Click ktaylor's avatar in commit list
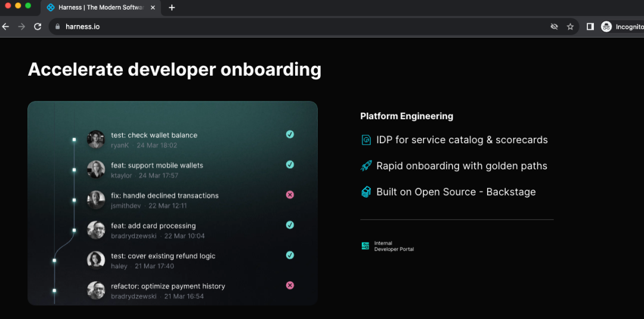Image resolution: width=644 pixels, height=319 pixels. pyautogui.click(x=96, y=169)
